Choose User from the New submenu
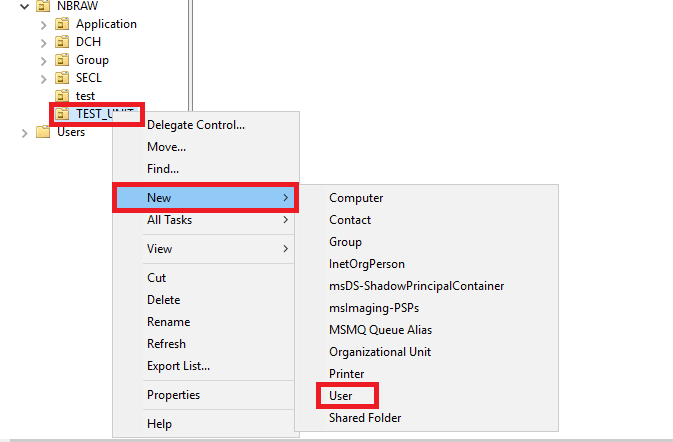The width and height of the screenshot is (673, 442). tap(341, 396)
